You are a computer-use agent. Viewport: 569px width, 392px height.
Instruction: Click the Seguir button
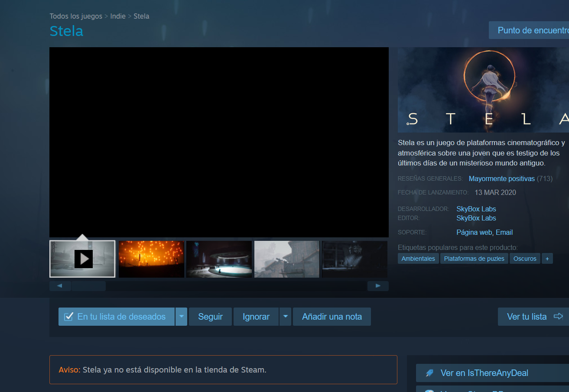pyautogui.click(x=210, y=317)
